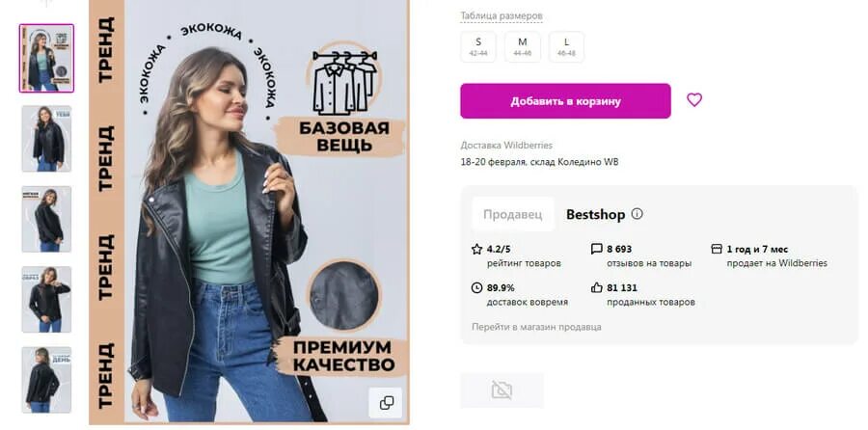Screen dimensions: 868x430
Task: Open Таблица размеров size chart link
Action: 501,16
